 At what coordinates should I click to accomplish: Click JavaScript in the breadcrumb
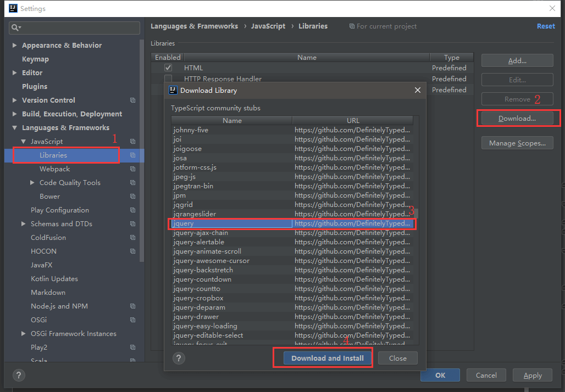[x=268, y=26]
